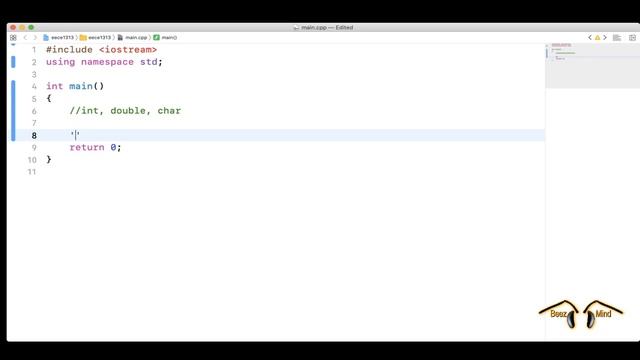640x360 pixels.
Task: Minimize the window with yellow button
Action: (x=22, y=27)
